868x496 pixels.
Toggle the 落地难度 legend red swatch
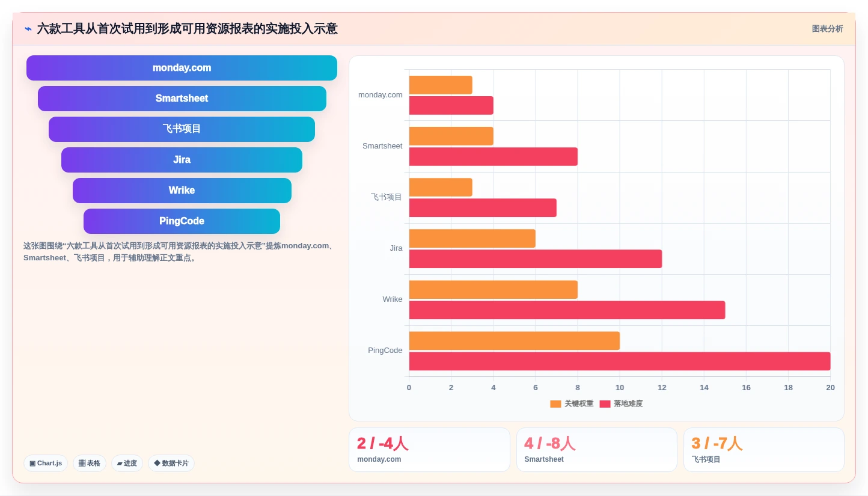pyautogui.click(x=605, y=404)
